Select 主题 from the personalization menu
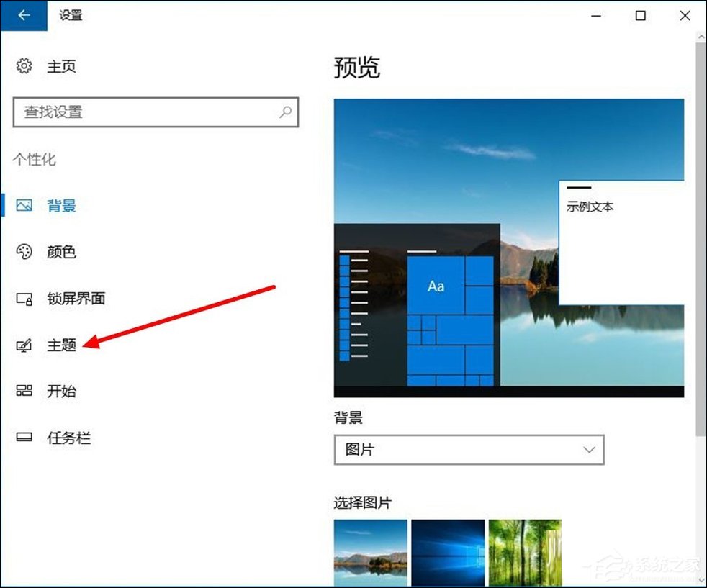The width and height of the screenshot is (707, 588). pyautogui.click(x=61, y=345)
